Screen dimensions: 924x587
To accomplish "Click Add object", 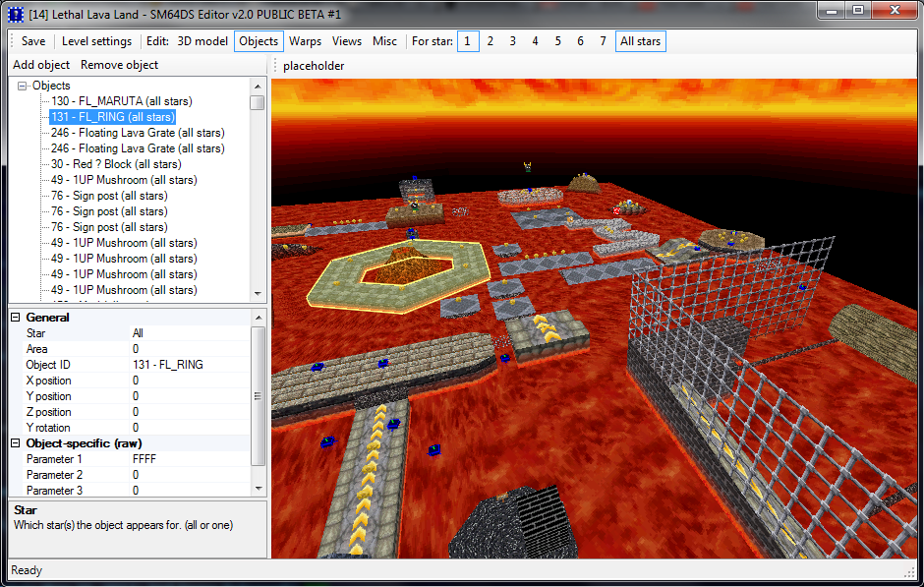I will (41, 65).
